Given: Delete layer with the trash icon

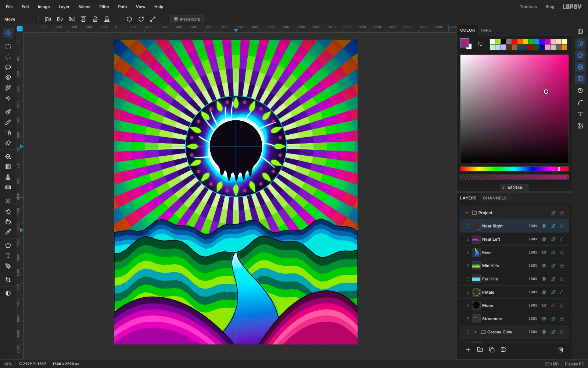Looking at the screenshot, I should 561,350.
